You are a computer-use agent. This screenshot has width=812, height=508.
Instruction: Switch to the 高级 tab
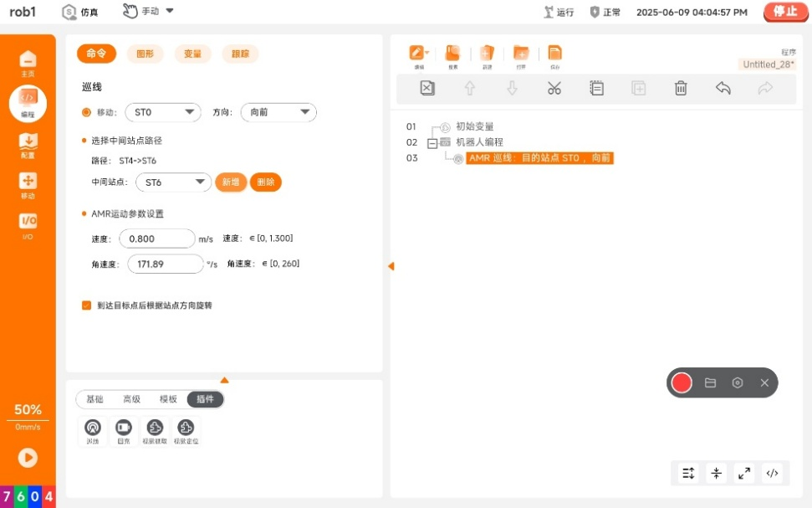(x=131, y=399)
